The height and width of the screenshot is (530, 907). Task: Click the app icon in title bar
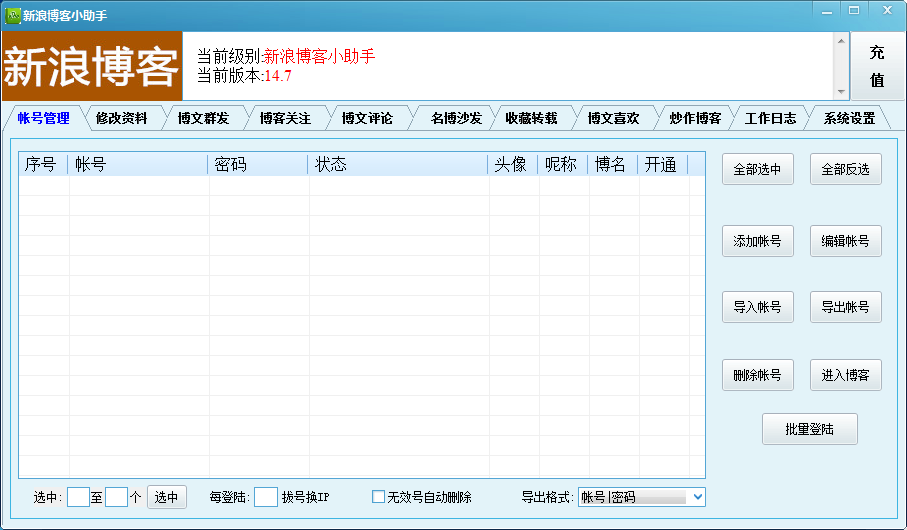click(12, 15)
